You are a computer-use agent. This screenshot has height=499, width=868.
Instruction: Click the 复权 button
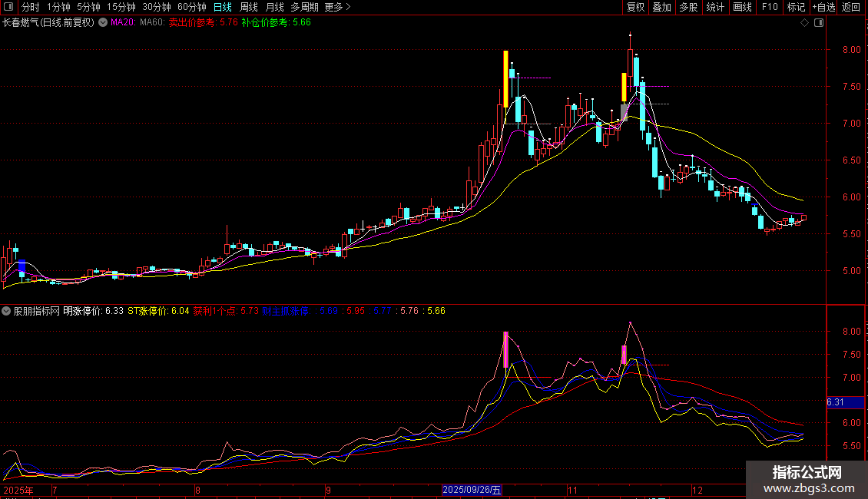[x=635, y=7]
